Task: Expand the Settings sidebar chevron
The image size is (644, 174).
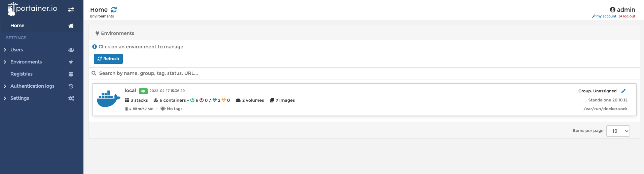Action: click(5, 98)
